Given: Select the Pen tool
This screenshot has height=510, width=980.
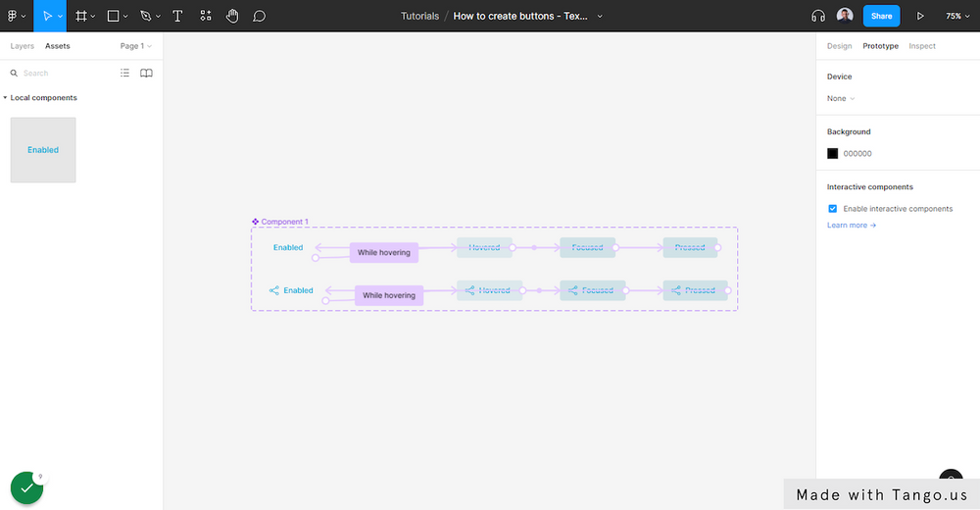Looking at the screenshot, I should pyautogui.click(x=145, y=16).
